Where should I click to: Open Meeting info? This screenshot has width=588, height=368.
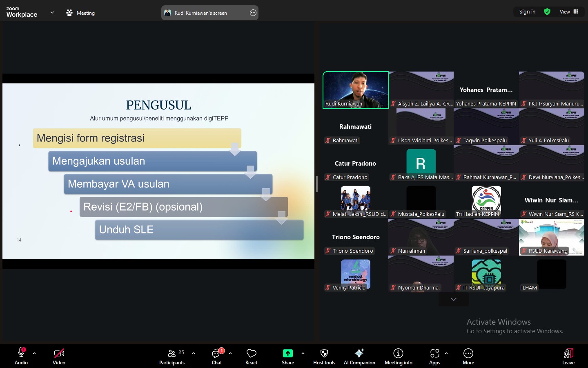click(398, 354)
